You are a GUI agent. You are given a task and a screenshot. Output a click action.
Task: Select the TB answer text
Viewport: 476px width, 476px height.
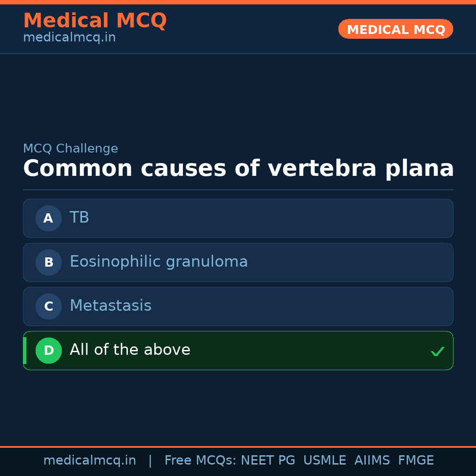point(79,218)
